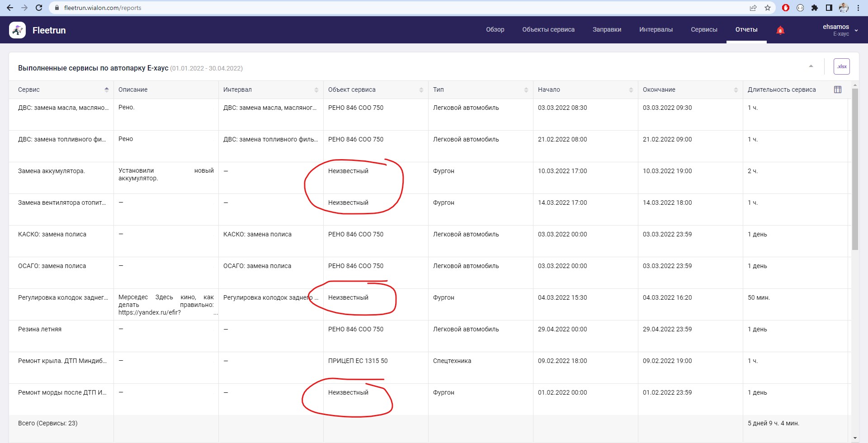This screenshot has width=868, height=443.
Task: Sort the table by Начало column
Action: (x=631, y=90)
